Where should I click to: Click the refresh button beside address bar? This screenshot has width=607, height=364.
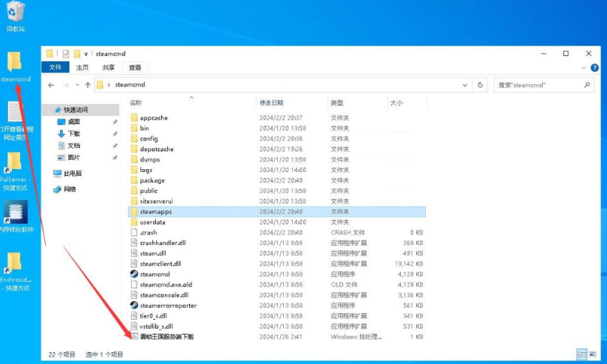pos(481,85)
